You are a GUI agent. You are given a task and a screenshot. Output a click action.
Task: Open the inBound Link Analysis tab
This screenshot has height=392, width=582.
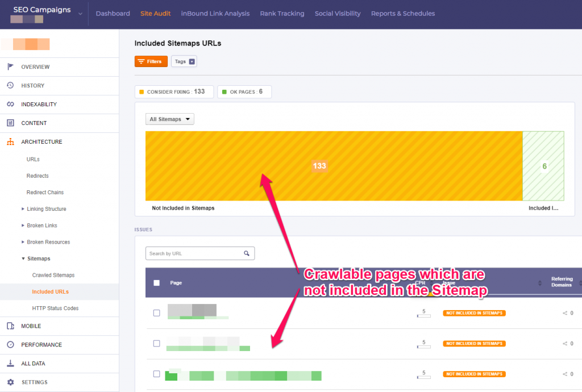click(x=215, y=14)
